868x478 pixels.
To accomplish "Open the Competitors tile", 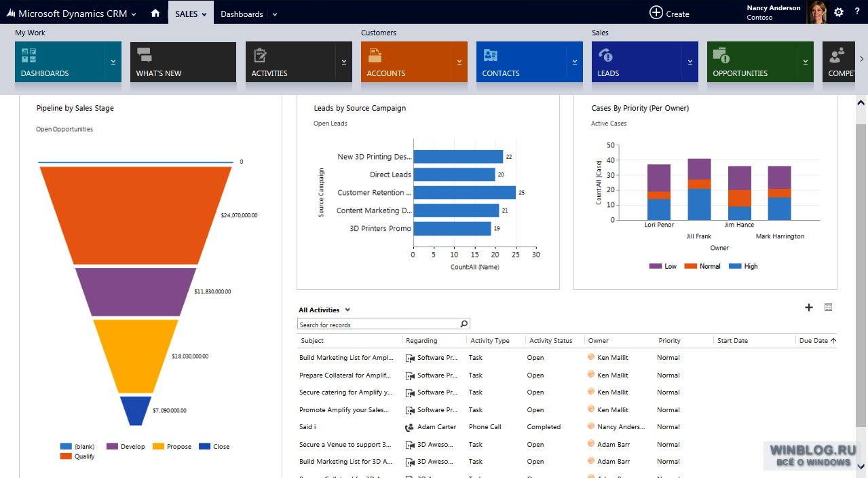I will [x=839, y=62].
